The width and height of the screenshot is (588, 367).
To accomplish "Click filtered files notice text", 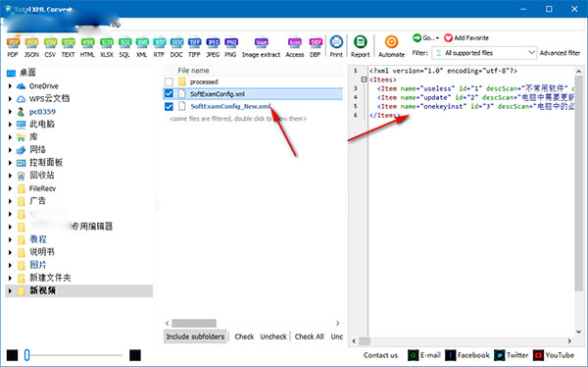I will (238, 119).
